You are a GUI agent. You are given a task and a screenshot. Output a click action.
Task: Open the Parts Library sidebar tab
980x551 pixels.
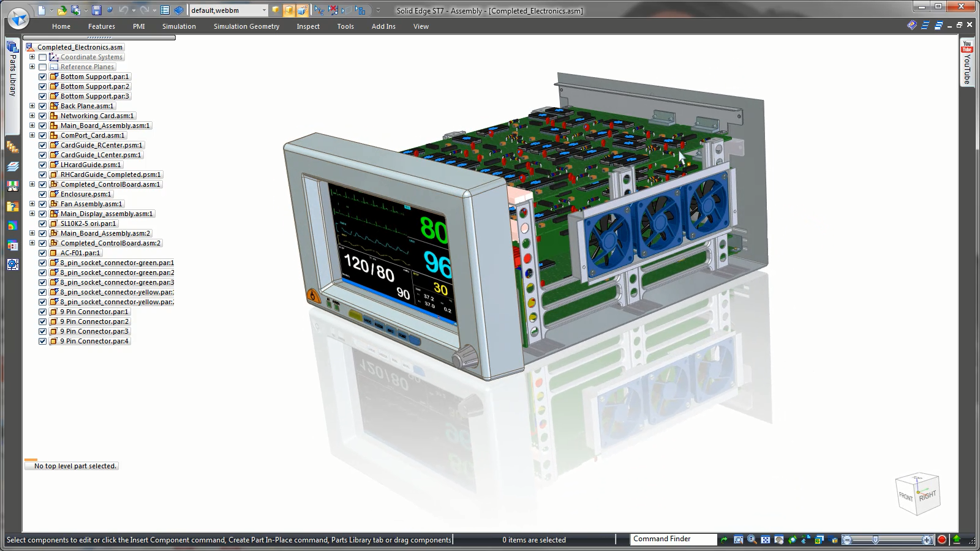[12, 67]
